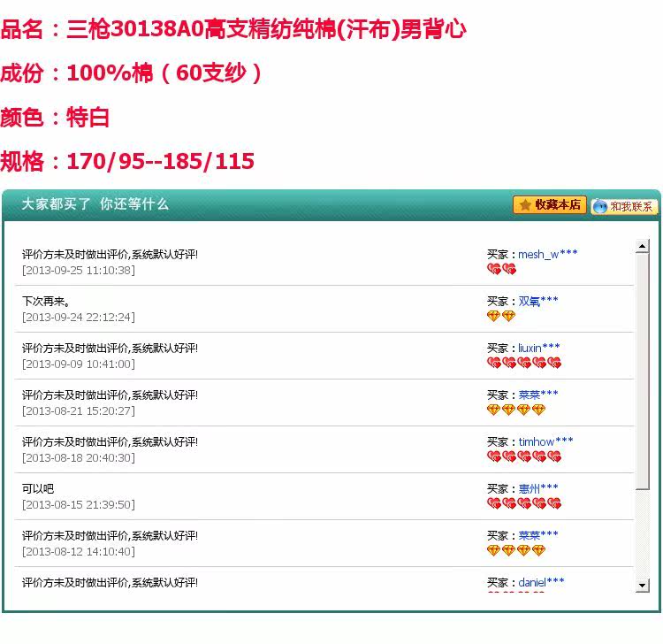Open buyer daniel*** profile link
This screenshot has height=644, width=663.
coord(541,583)
